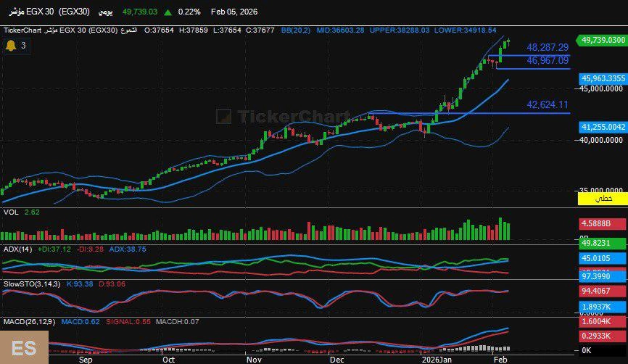The image size is (628, 364).
Task: Click the MACD(26,12,9) indicator title
Action: 30,321
